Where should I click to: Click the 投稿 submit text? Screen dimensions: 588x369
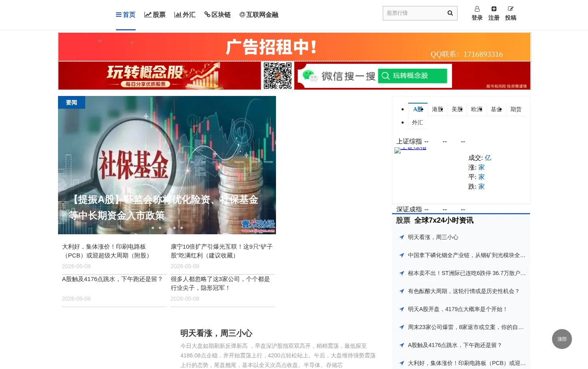511,18
